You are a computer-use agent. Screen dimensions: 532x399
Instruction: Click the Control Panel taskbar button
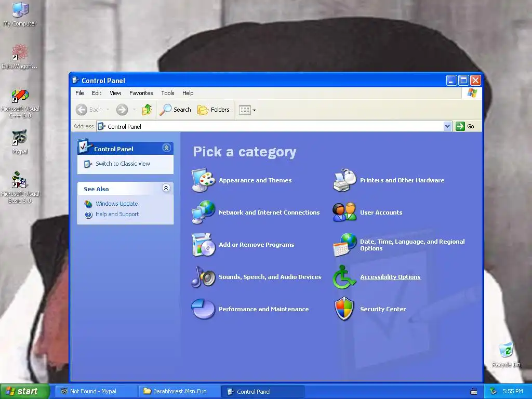262,391
